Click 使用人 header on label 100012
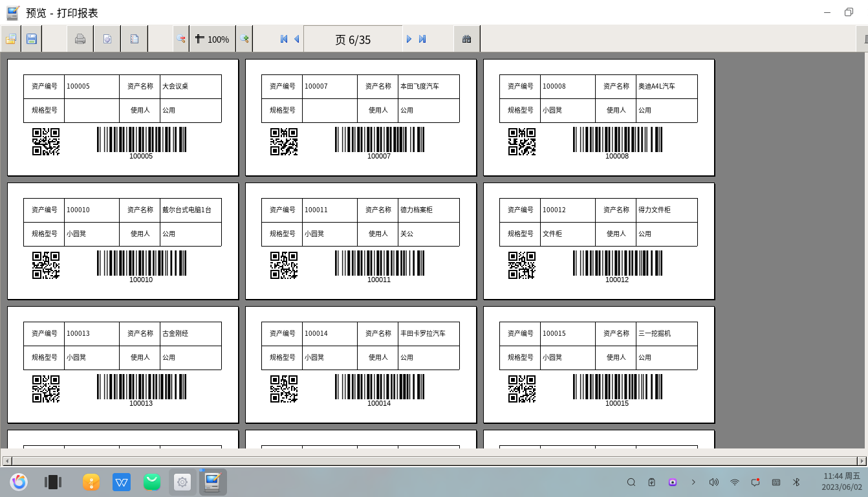The width and height of the screenshot is (868, 497). point(616,234)
